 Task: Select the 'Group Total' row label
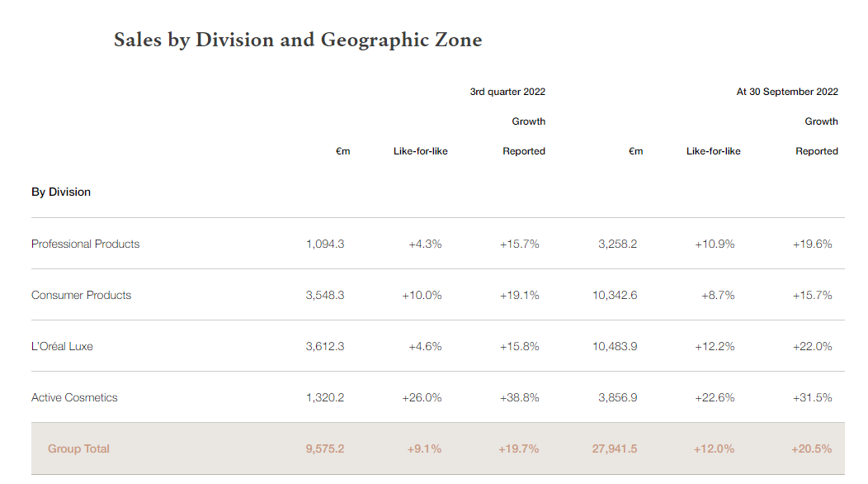coord(78,448)
